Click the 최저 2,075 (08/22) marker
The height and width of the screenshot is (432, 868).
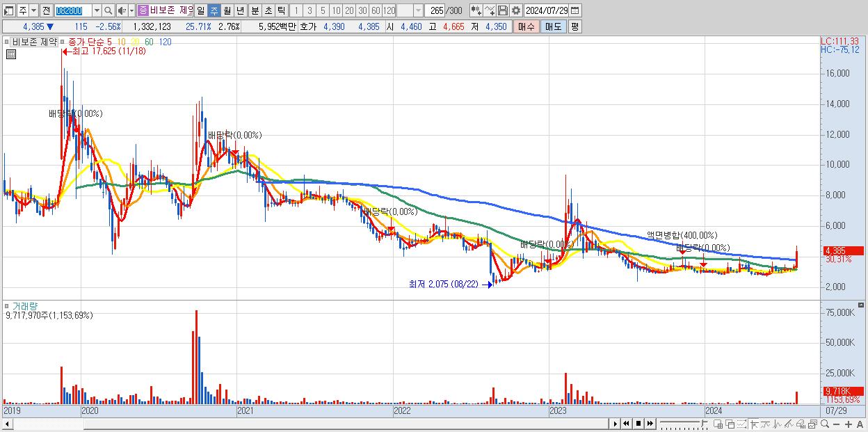click(x=450, y=284)
